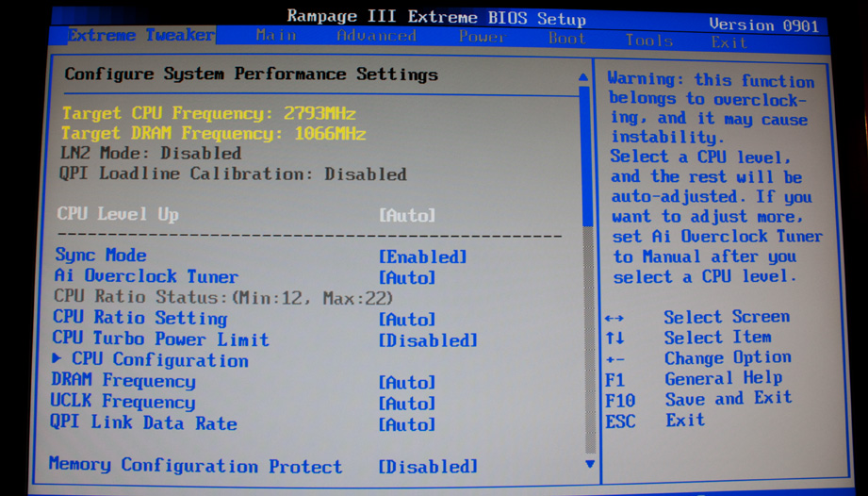Change Ai Overclock Tuner [Auto] value
Viewport: 868px width, 496px height.
click(x=407, y=277)
